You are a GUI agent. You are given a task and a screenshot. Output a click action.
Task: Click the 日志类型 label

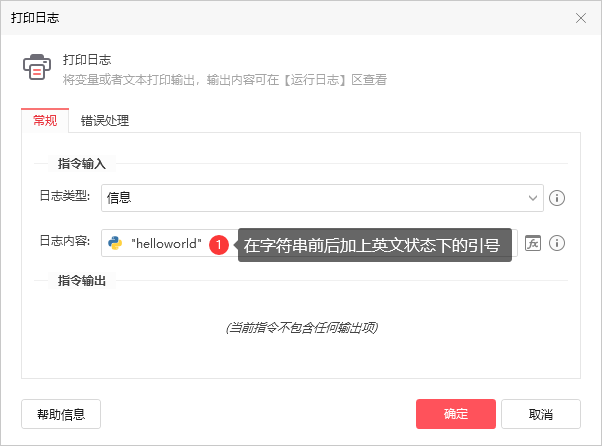(x=64, y=196)
